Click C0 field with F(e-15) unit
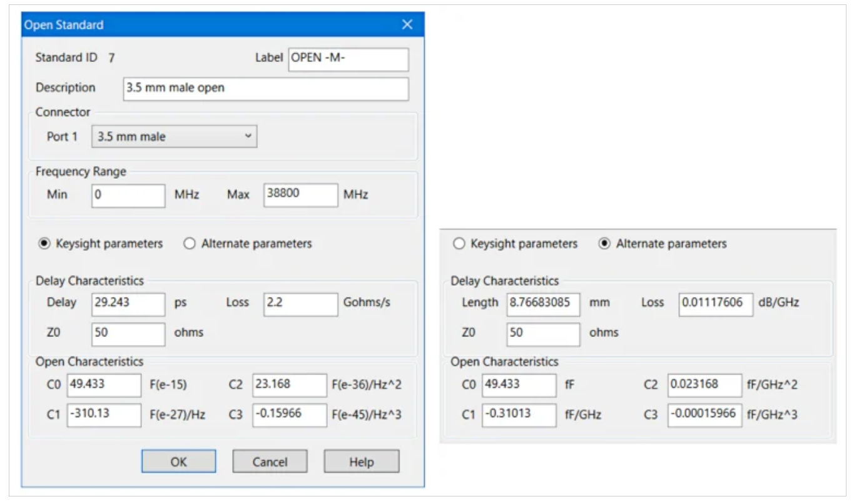This screenshot has height=504, width=854. [x=104, y=385]
